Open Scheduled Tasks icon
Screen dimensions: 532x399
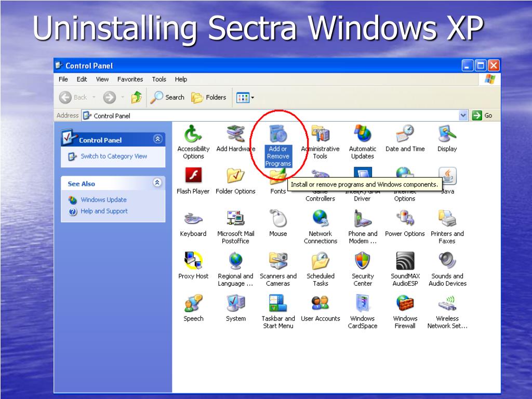320,261
